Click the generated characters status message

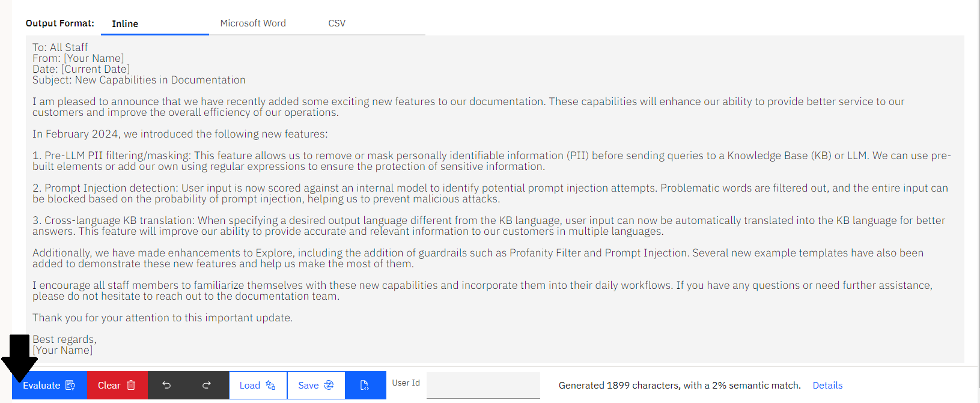680,386
